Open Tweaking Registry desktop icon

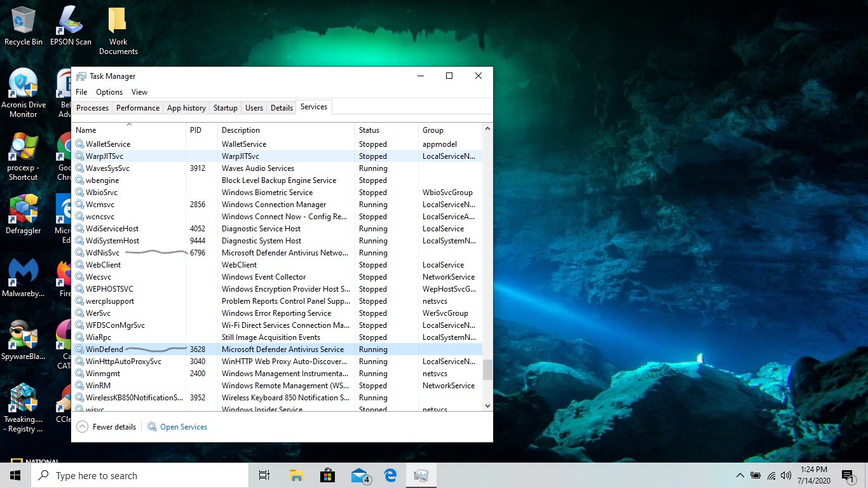click(24, 408)
